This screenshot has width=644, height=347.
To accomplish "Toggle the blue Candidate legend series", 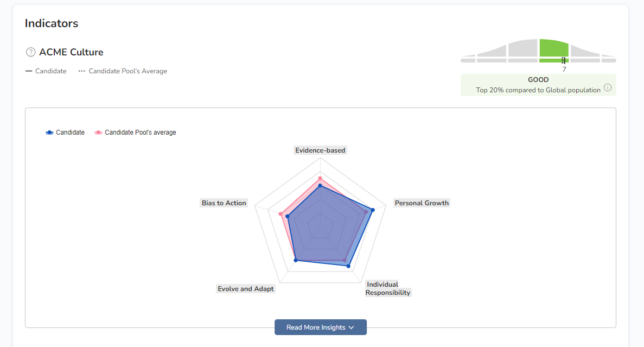I will point(65,133).
